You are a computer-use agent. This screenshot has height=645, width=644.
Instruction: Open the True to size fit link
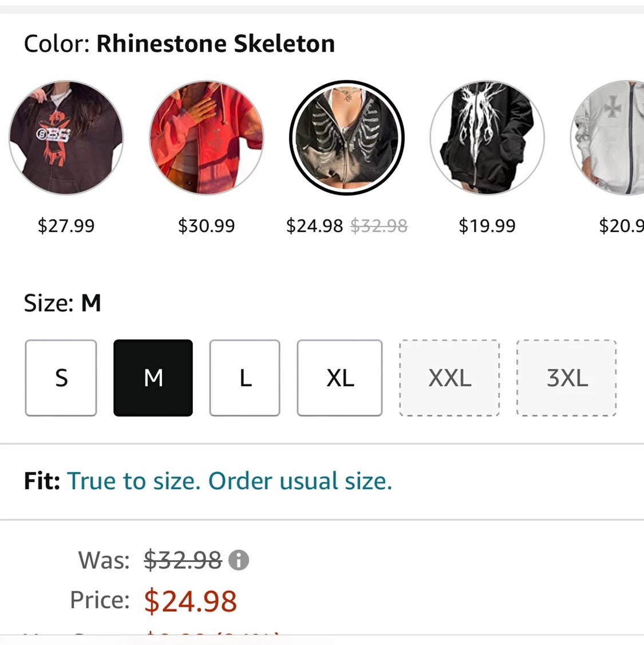coord(230,481)
